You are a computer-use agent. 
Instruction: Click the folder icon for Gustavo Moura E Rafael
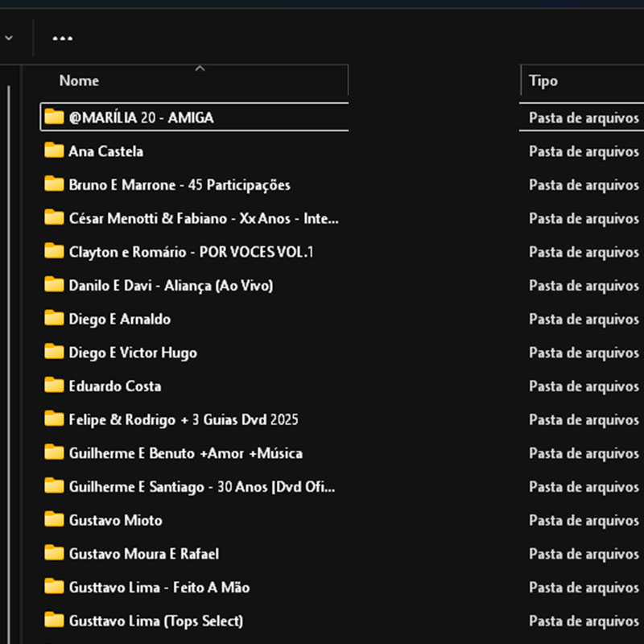pyautogui.click(x=54, y=553)
